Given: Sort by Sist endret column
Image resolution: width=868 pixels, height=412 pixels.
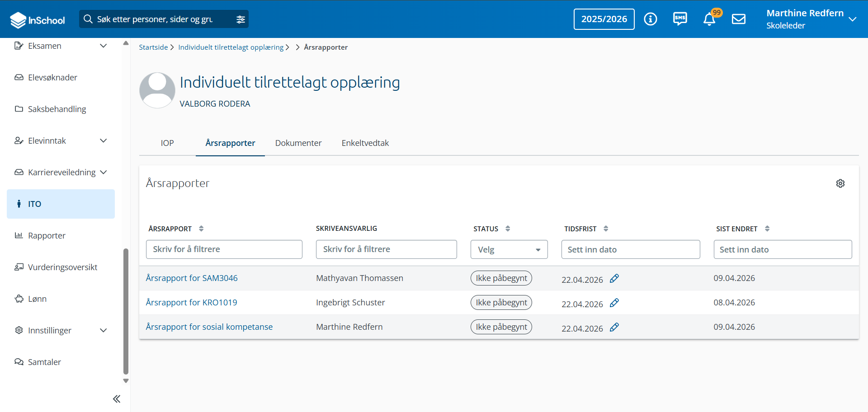Looking at the screenshot, I should click(767, 229).
